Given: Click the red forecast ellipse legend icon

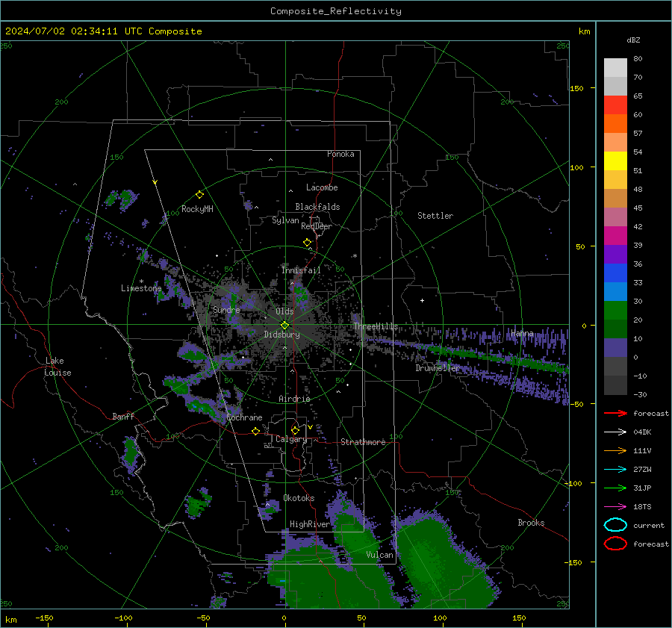Looking at the screenshot, I should pos(615,544).
